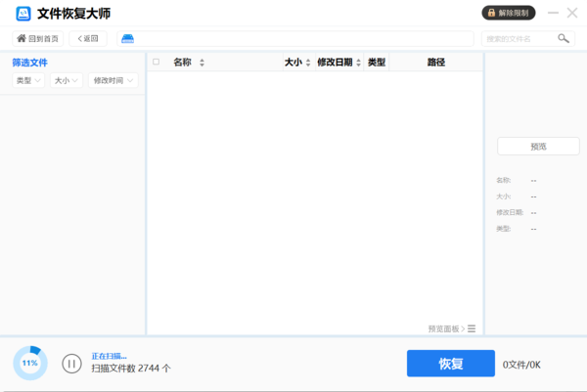Click the 文件恢复大师 app logo
The width and height of the screenshot is (587, 392).
pyautogui.click(x=23, y=14)
